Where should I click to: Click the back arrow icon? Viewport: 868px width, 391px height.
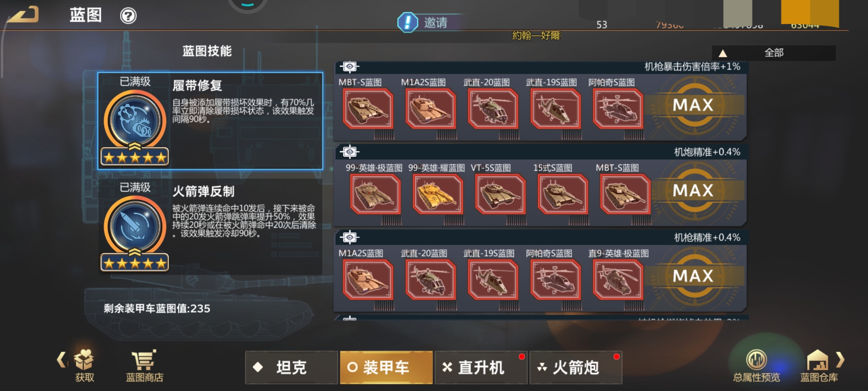pos(23,14)
